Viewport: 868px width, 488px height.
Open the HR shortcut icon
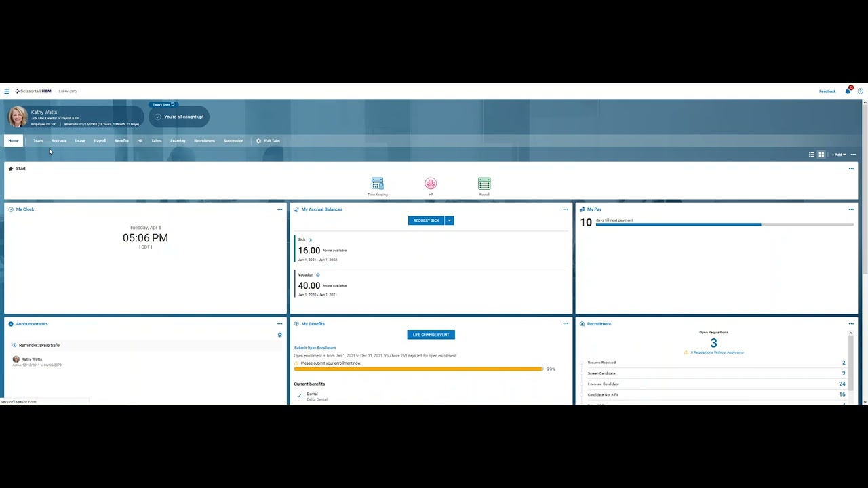[x=431, y=184]
